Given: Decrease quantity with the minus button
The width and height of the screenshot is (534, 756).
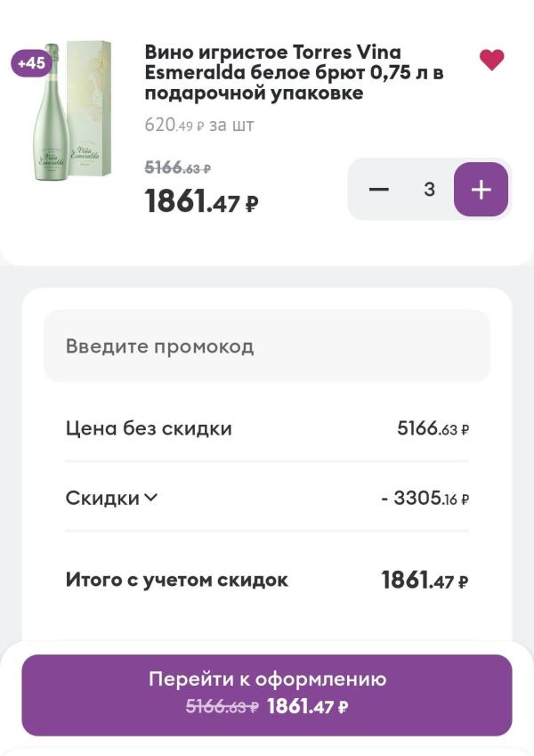Looking at the screenshot, I should point(379,190).
